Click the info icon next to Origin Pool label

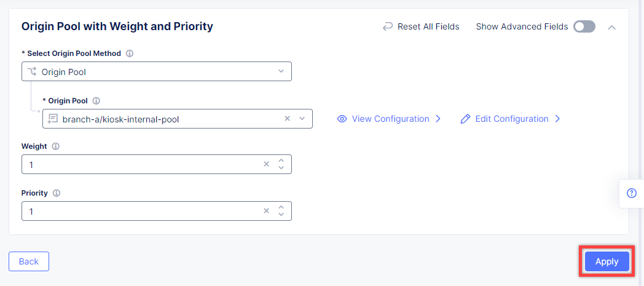(96, 101)
